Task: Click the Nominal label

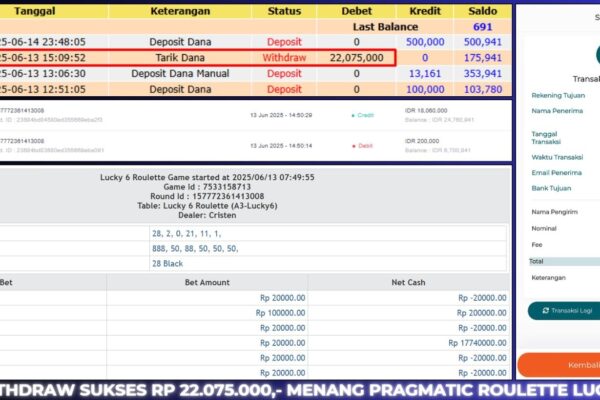Action: click(x=544, y=228)
